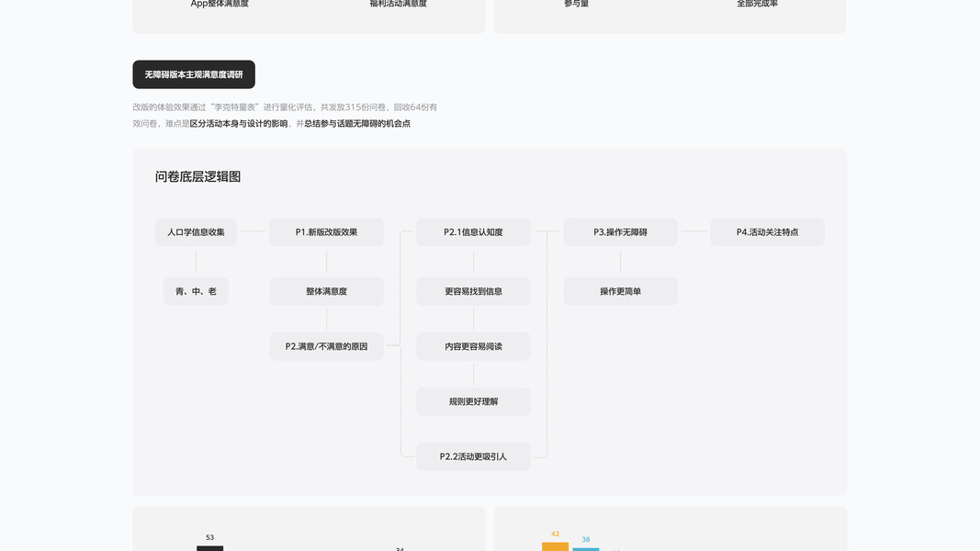Click the black bar labeled 53
Viewport: 980px width, 551px height.
[x=210, y=548]
